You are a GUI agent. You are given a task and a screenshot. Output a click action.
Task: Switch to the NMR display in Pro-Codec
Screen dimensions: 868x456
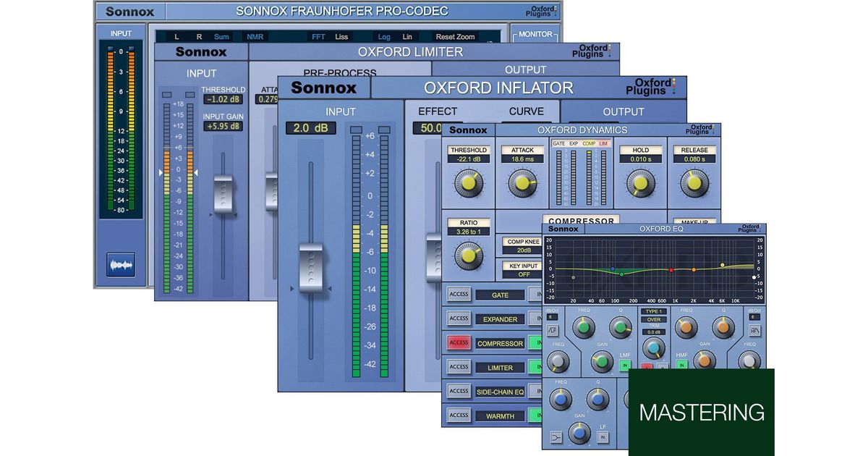[255, 37]
